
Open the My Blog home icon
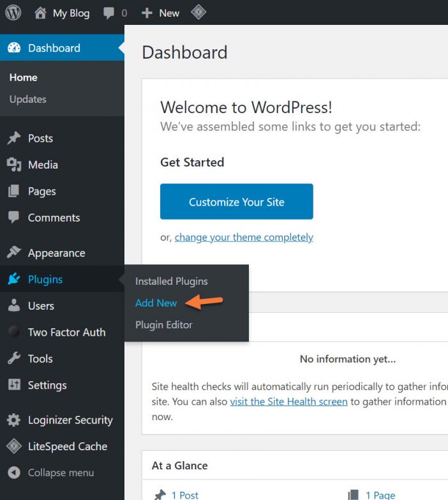[x=40, y=13]
